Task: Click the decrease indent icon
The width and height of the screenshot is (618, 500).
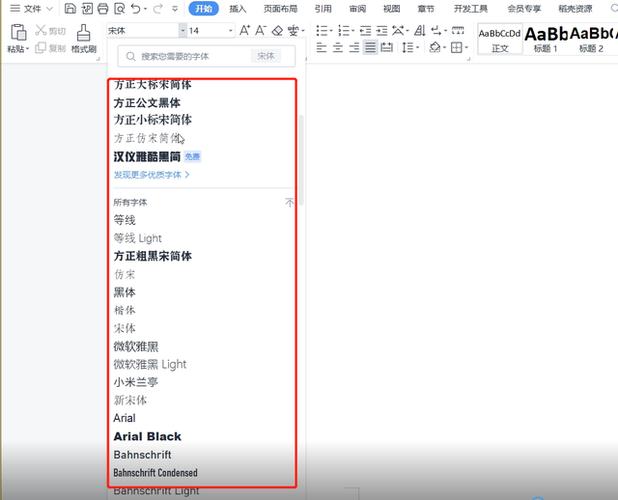Action: (365, 30)
